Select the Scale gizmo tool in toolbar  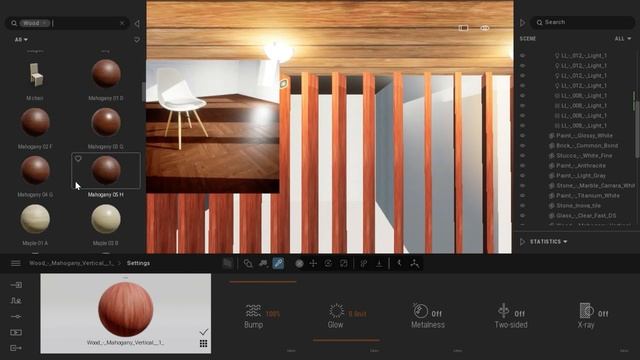point(344,263)
